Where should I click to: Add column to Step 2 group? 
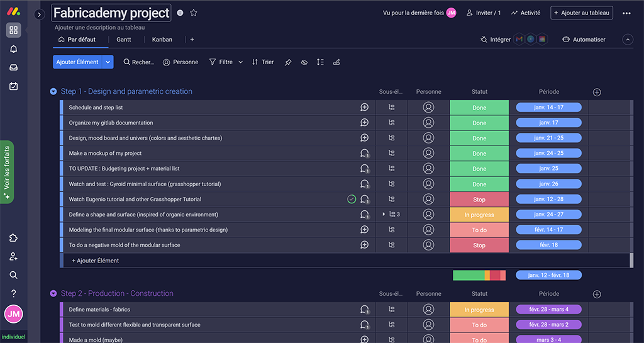coord(597,294)
